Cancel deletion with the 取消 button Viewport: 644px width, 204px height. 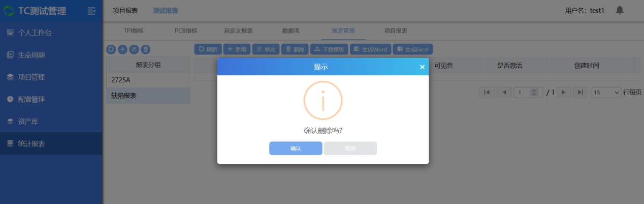click(350, 148)
